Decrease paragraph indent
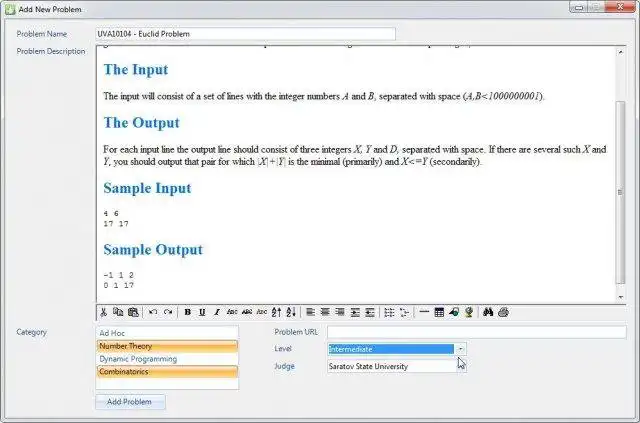The width and height of the screenshot is (640, 423). click(x=370, y=312)
